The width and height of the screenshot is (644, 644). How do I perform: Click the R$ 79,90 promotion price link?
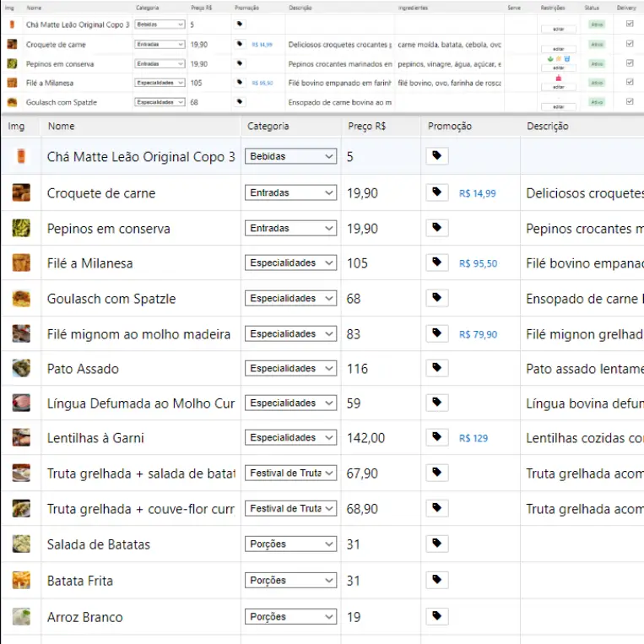(x=478, y=334)
